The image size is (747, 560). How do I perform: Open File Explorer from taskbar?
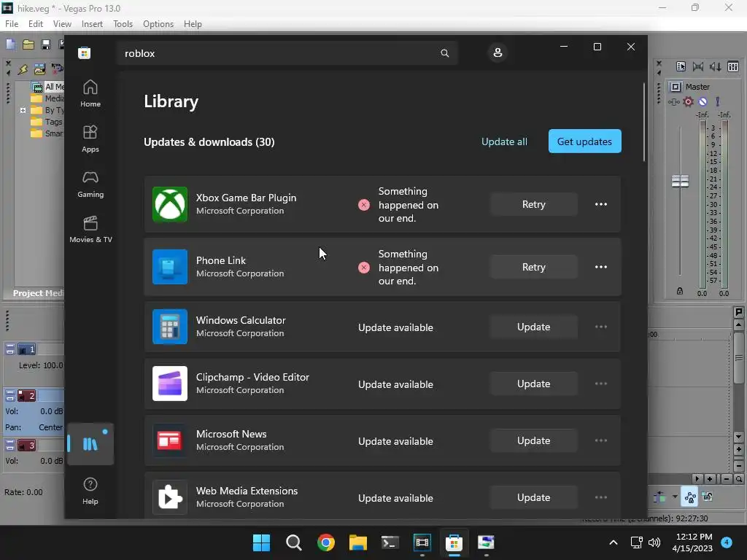tap(357, 542)
